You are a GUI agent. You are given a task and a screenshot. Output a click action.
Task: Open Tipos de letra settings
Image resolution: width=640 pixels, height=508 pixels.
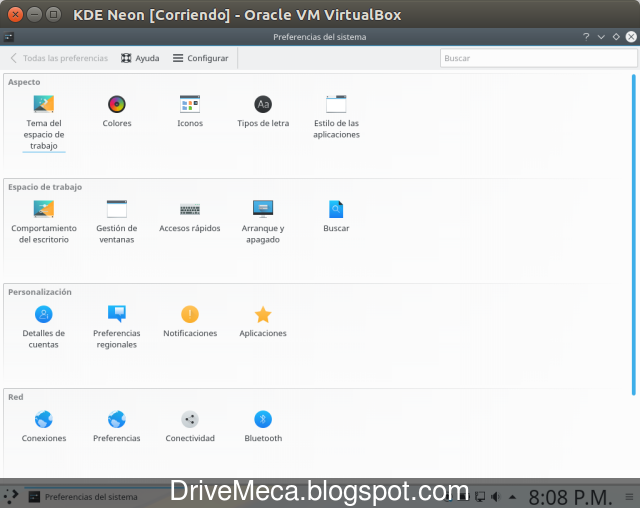(263, 111)
